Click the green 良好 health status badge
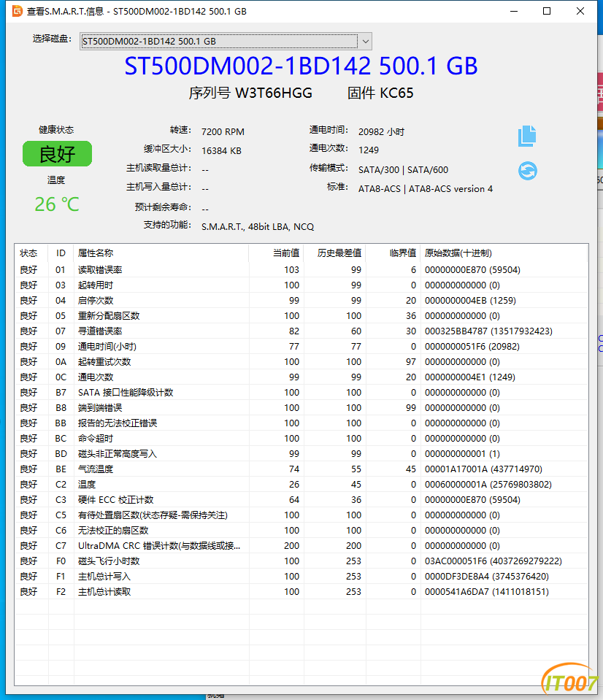This screenshot has width=603, height=700. pos(57,154)
